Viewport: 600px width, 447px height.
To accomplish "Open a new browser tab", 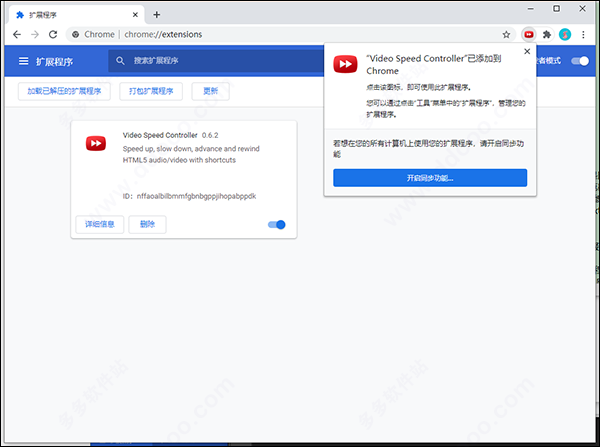I will [x=157, y=15].
